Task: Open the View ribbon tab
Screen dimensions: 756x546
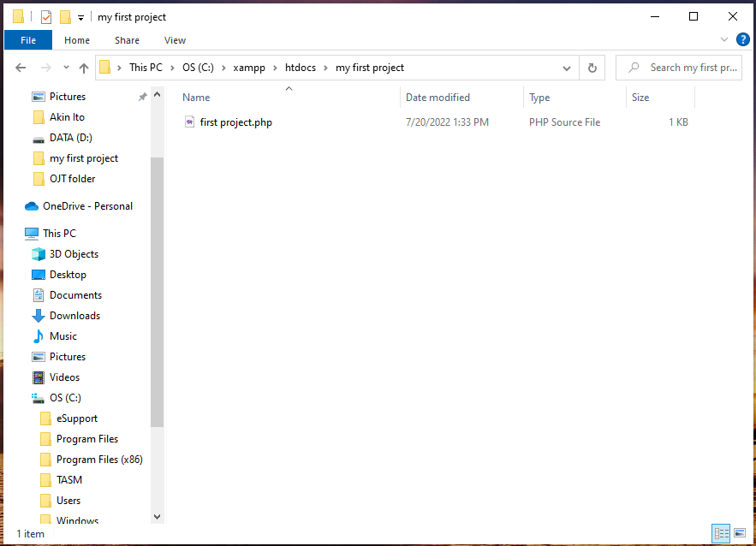Action: (175, 40)
